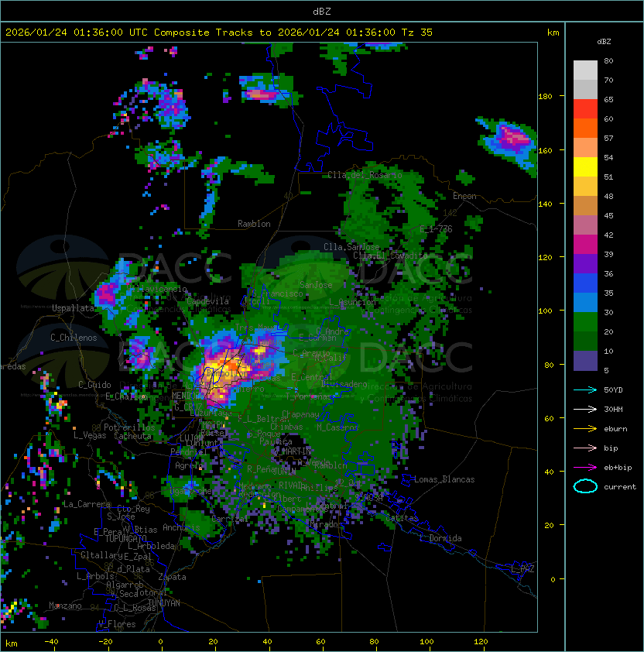Click the 'Lomas_Blancas' map label

point(444,479)
